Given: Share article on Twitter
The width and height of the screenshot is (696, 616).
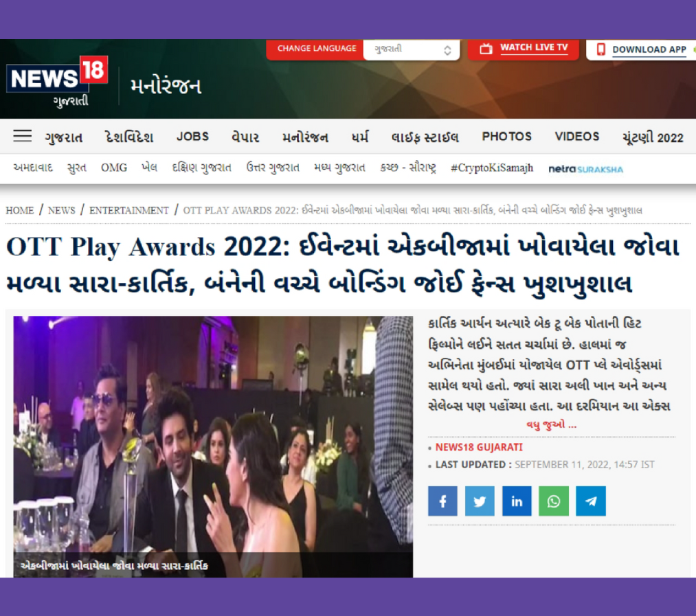Looking at the screenshot, I should click(480, 501).
